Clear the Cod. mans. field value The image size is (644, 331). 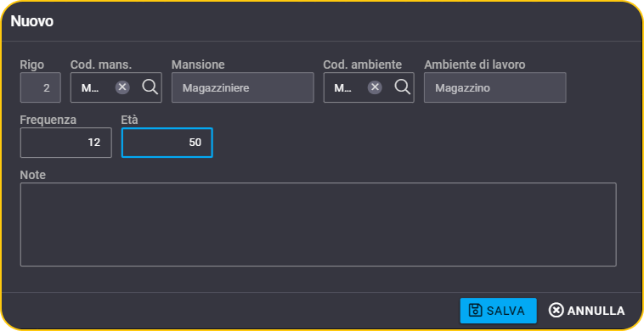(x=122, y=87)
